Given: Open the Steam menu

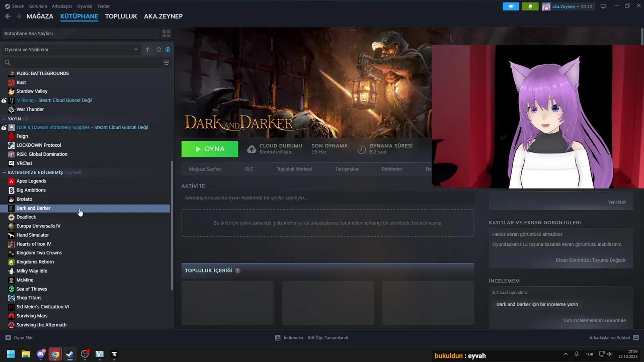Looking at the screenshot, I should 18,6.
